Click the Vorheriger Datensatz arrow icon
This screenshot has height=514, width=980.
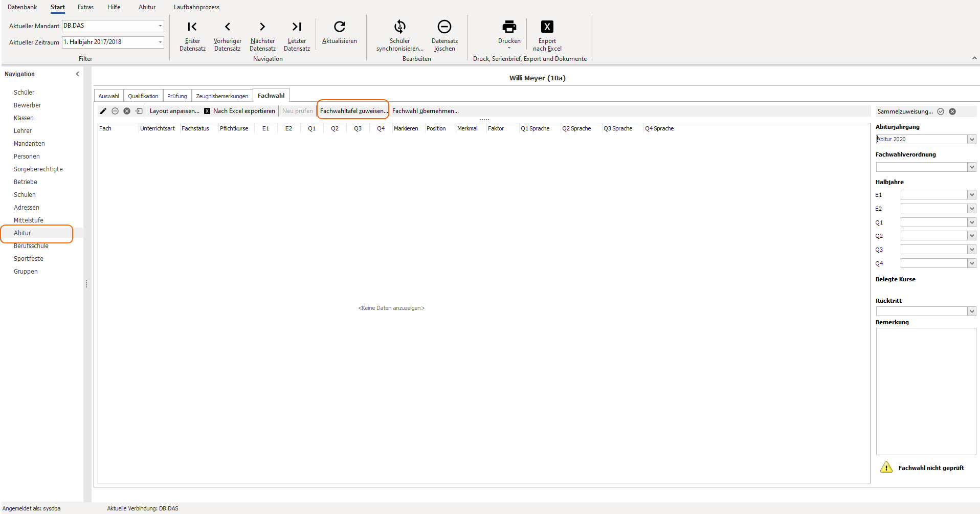(x=228, y=27)
